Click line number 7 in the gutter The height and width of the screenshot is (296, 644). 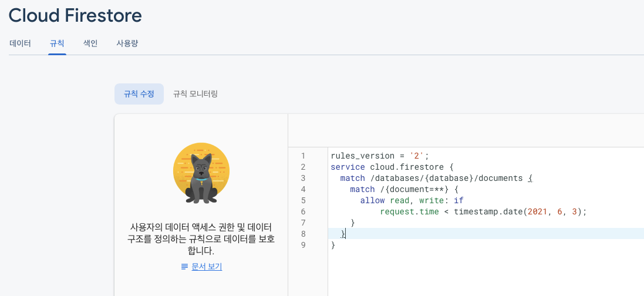[303, 223]
